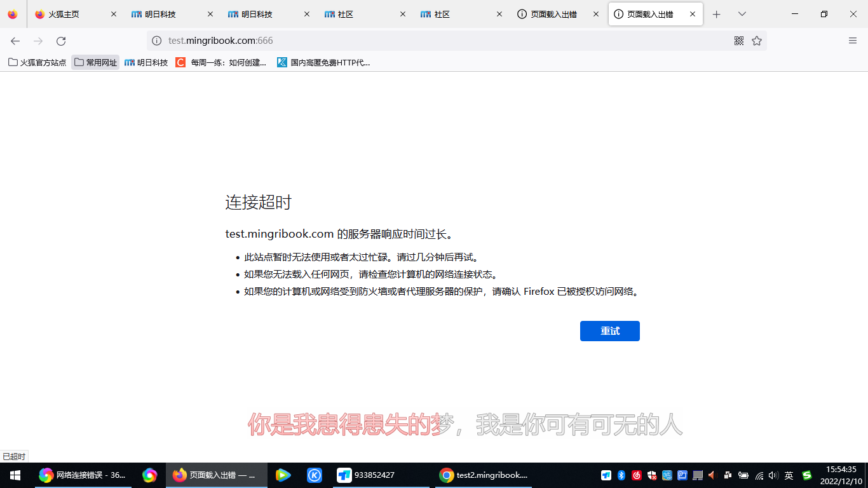The width and height of the screenshot is (868, 488).
Task: Click the green Sogou S tray icon
Action: pyautogui.click(x=807, y=475)
